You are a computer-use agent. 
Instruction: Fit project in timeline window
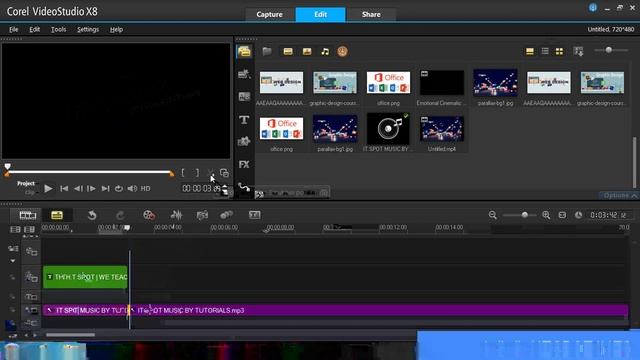click(562, 215)
